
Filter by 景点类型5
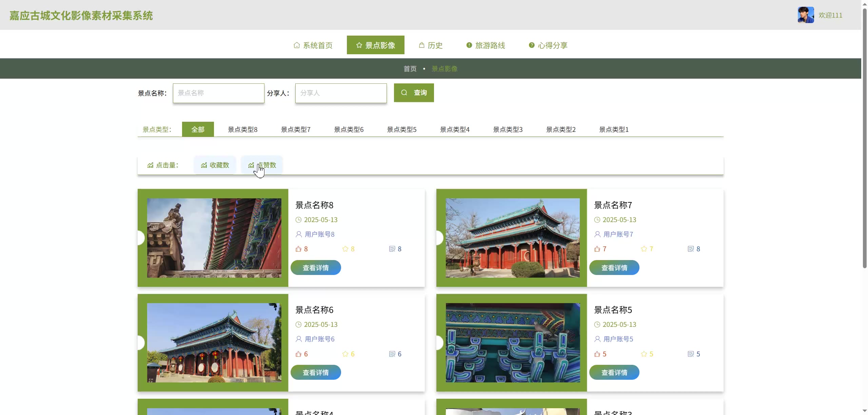click(x=401, y=129)
